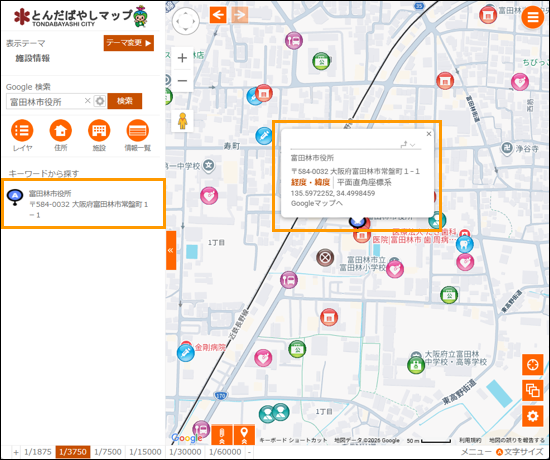Follow the Googleマップへ link
The image size is (550, 460).
tap(316, 203)
